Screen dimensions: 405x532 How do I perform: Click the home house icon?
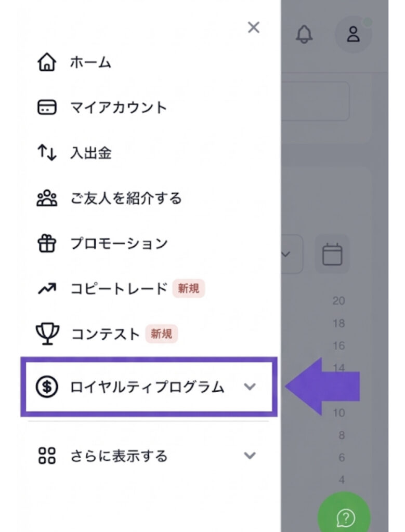point(47,63)
